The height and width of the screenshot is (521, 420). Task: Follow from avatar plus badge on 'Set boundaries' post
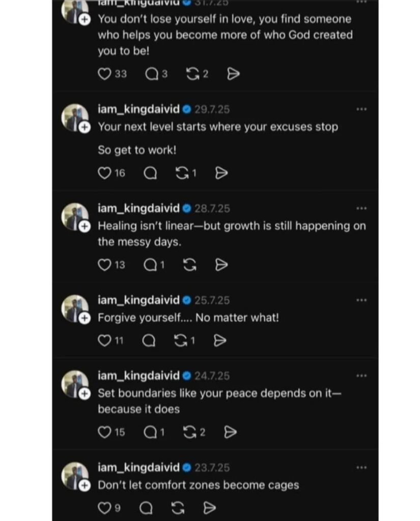tap(85, 393)
